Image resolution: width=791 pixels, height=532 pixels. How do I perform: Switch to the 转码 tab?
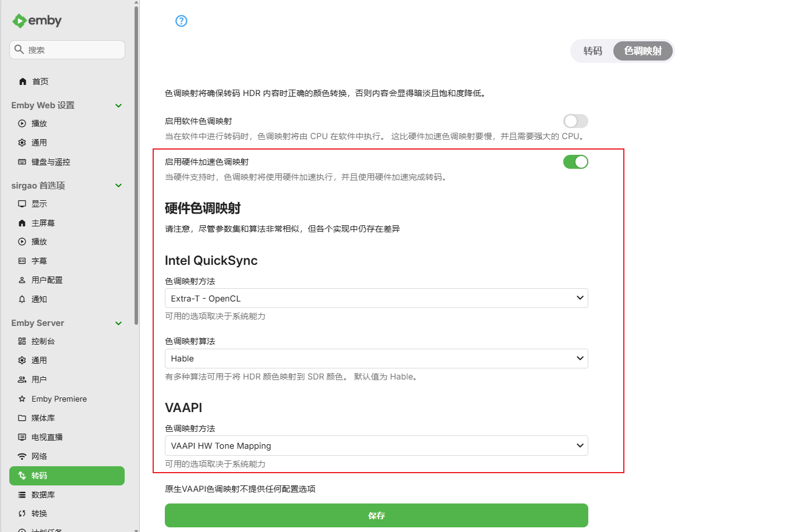click(592, 51)
